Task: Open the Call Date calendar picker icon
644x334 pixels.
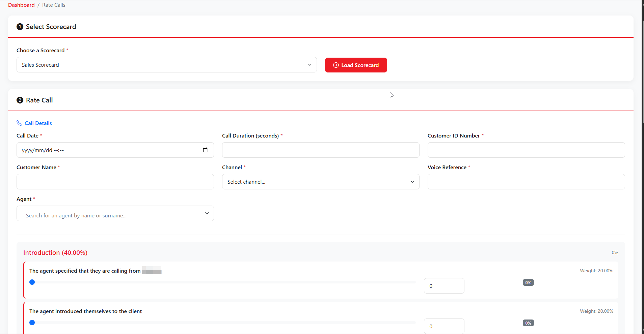Action: [x=205, y=150]
